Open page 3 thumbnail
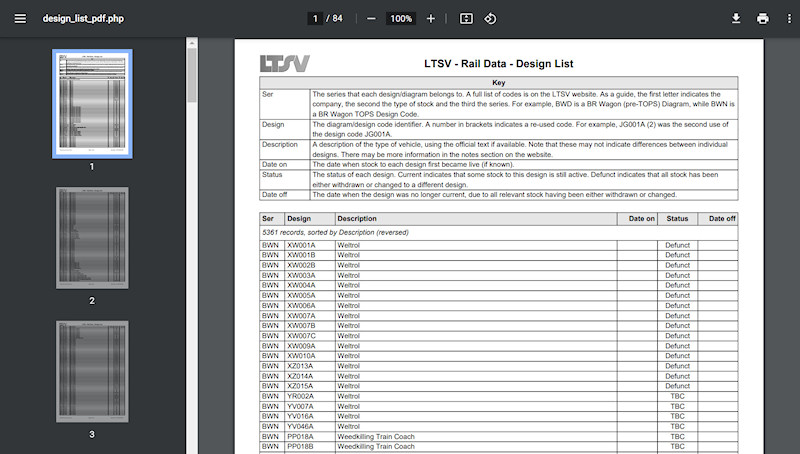The width and height of the screenshot is (800, 454). tap(92, 371)
